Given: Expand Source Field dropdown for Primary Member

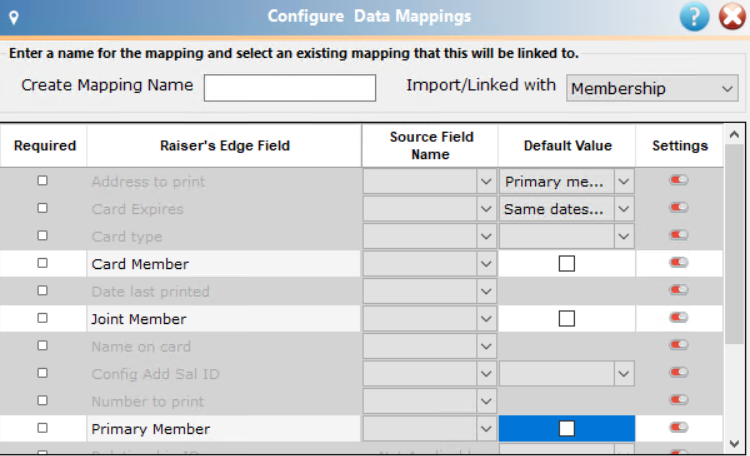Looking at the screenshot, I should (x=486, y=429).
